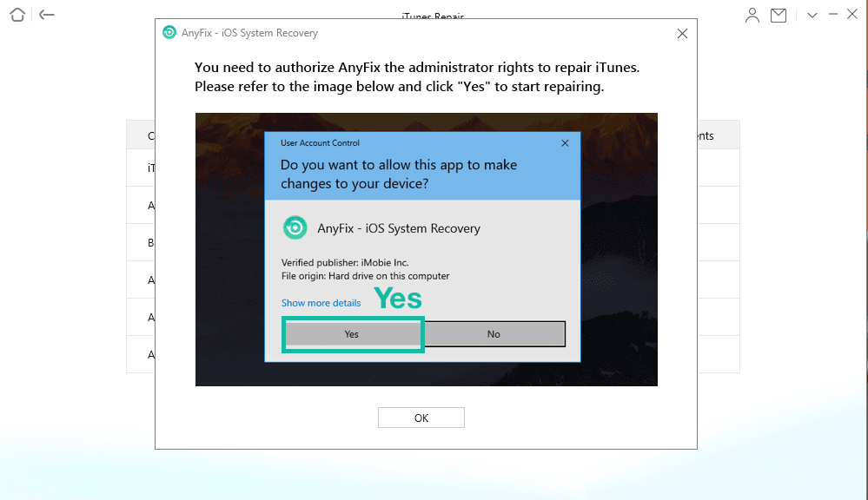Image resolution: width=868 pixels, height=500 pixels.
Task: Open the user account icon
Action: tap(752, 16)
